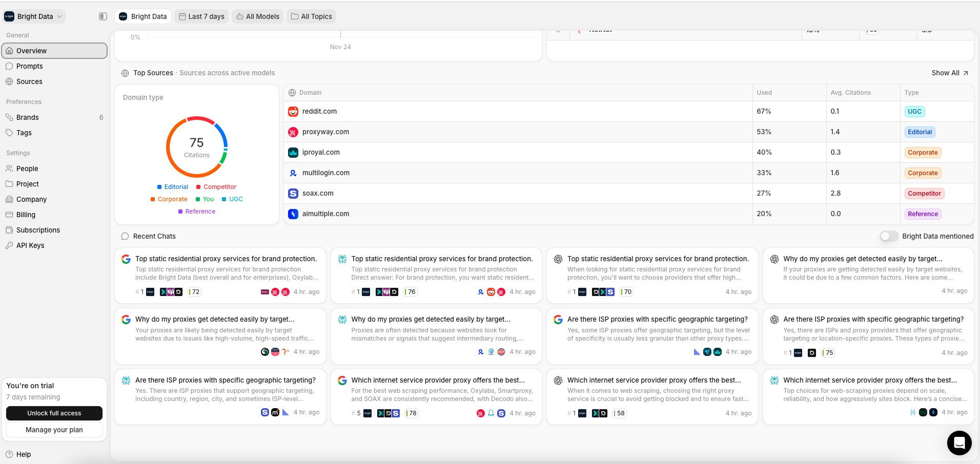Click the multilogin.com favicon
980x464 pixels.
coord(293,173)
